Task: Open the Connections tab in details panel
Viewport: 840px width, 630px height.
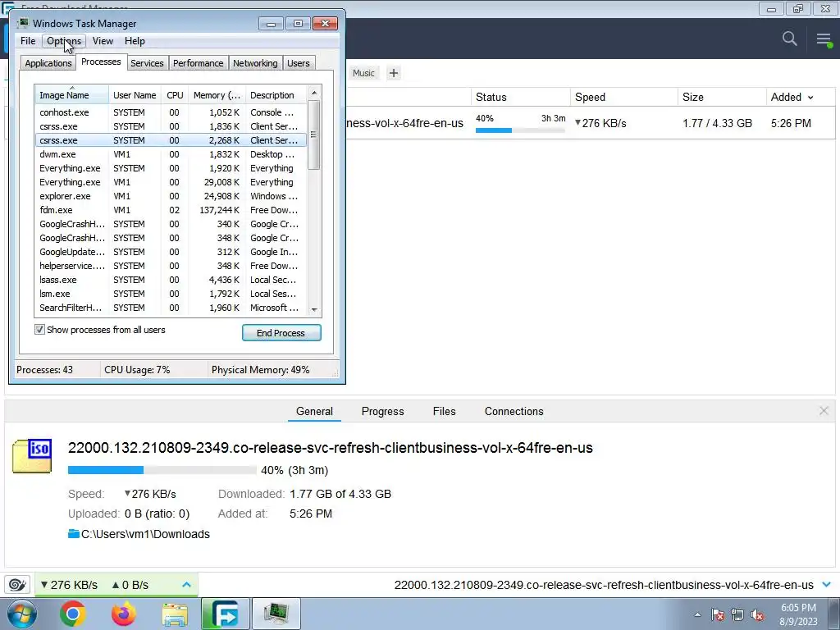Action: (514, 411)
